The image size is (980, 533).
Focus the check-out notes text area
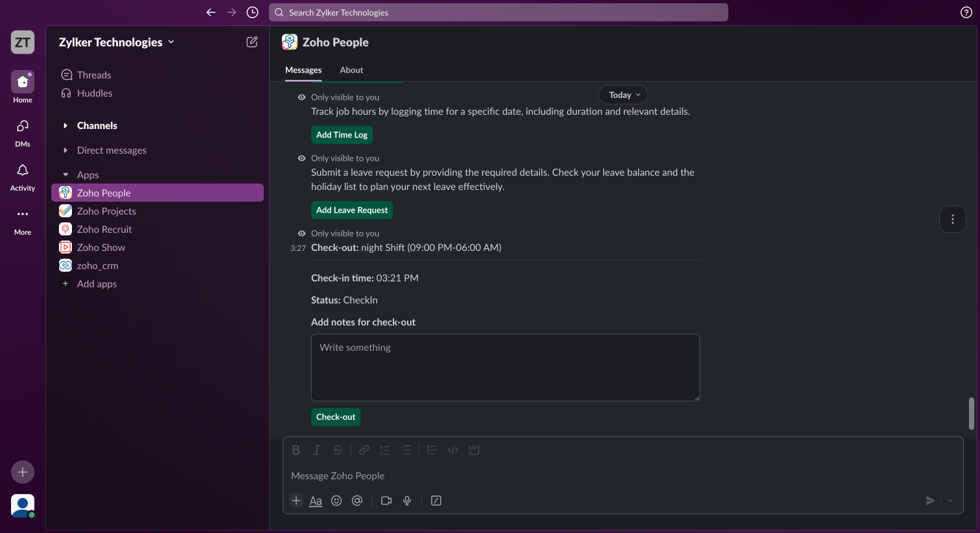tap(506, 368)
